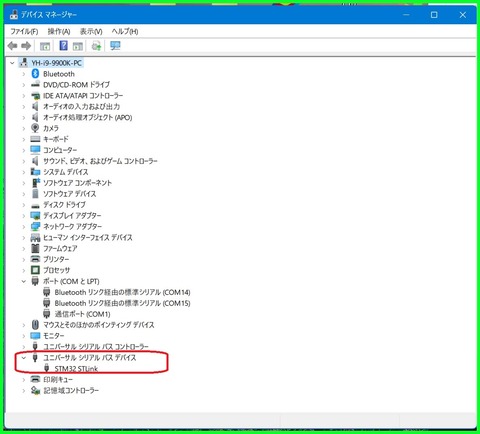Viewport: 480px width, 434px height.
Task: Select 通信ポート (COM1) entry
Action: (82, 314)
